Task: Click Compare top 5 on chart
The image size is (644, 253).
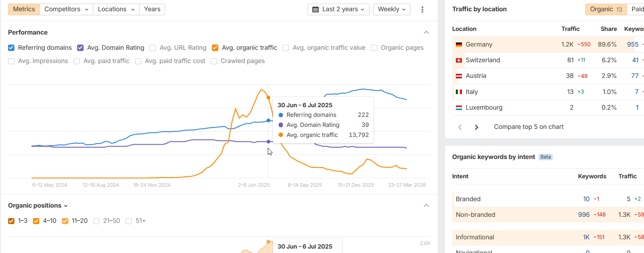Action: point(529,127)
